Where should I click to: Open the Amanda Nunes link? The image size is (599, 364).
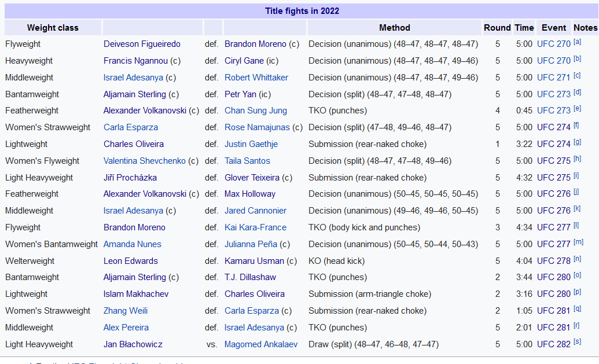[x=132, y=244]
